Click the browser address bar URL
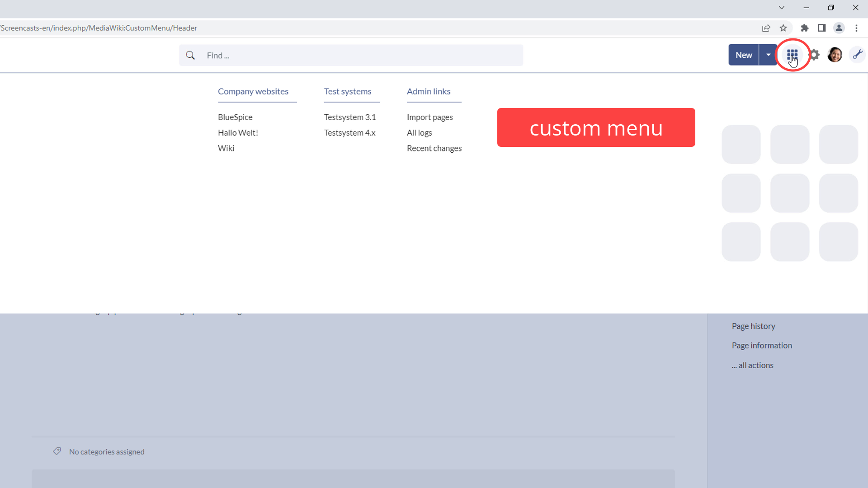The width and height of the screenshot is (868, 488). pyautogui.click(x=99, y=28)
